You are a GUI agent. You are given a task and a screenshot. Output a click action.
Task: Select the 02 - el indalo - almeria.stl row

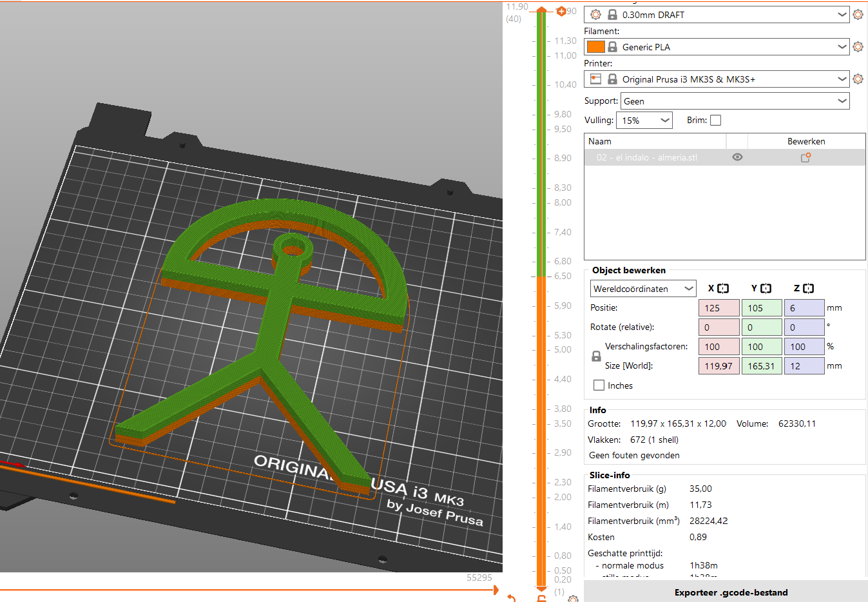coord(724,157)
